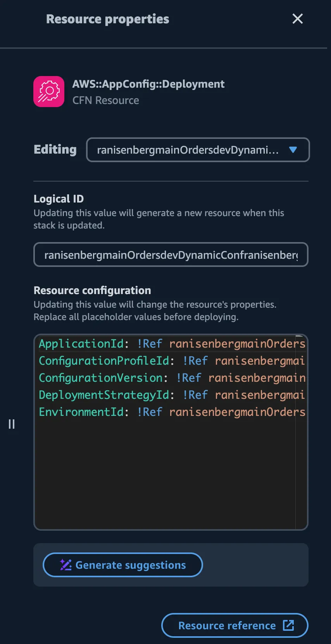Click the ConfigurationProfileId property text
331x644 pixels.
tap(103, 361)
